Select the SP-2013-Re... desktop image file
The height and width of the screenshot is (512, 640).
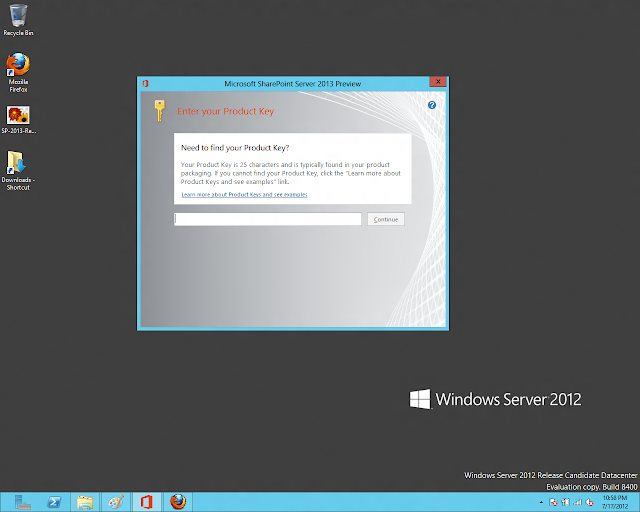[x=18, y=120]
